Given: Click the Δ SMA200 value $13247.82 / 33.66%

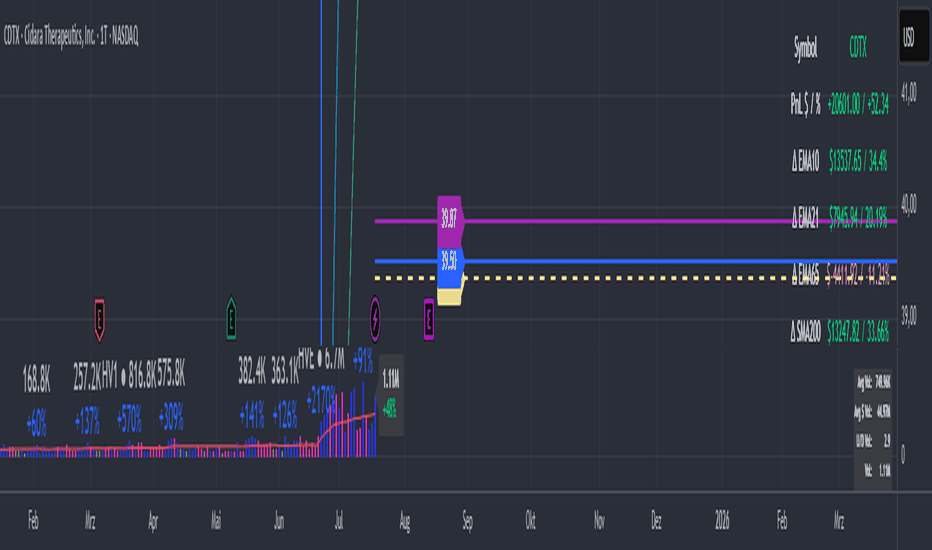Looking at the screenshot, I should click(x=858, y=331).
